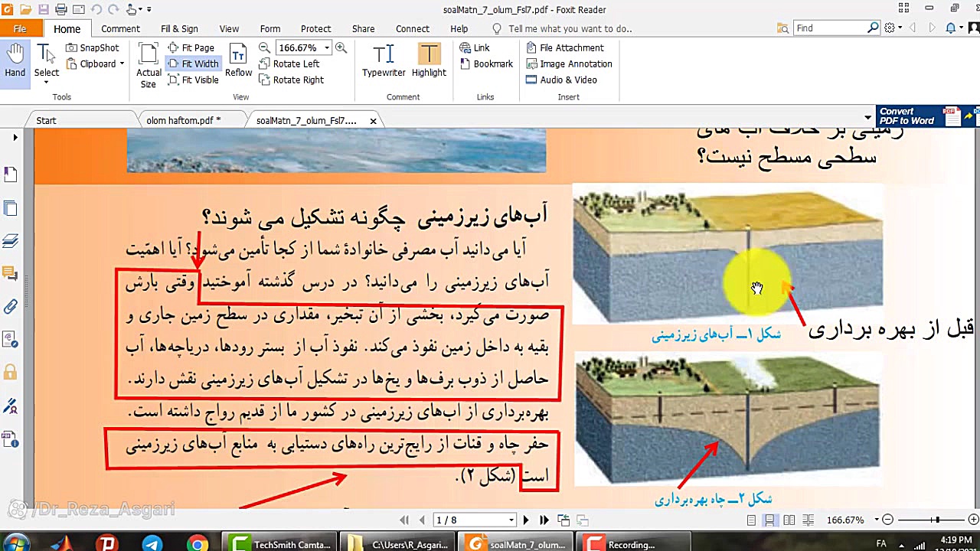The height and width of the screenshot is (551, 980).
Task: Add a File Attachment
Action: pyautogui.click(x=565, y=47)
